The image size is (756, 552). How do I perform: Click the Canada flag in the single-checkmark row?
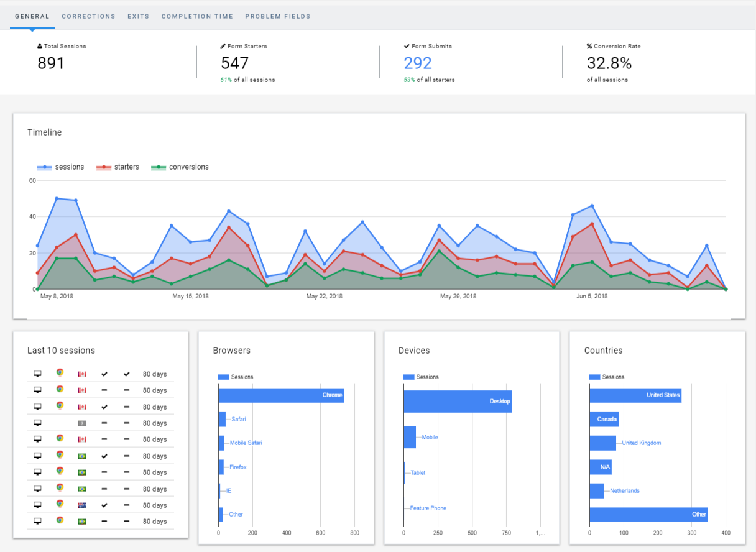click(x=82, y=407)
